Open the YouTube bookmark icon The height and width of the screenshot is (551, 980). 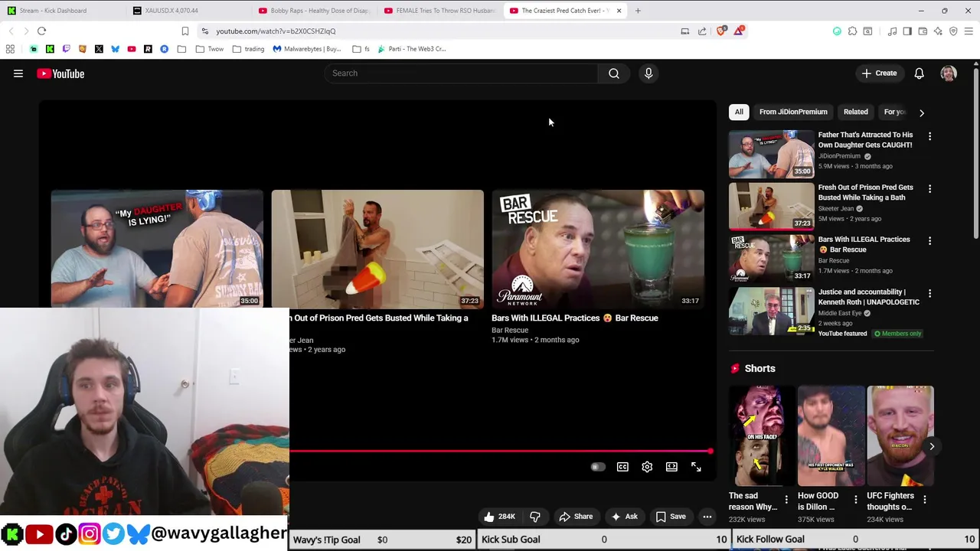tap(132, 49)
